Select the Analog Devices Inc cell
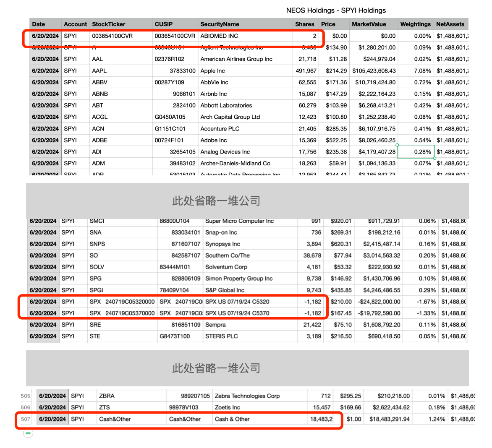The width and height of the screenshot is (492, 448). (x=246, y=152)
